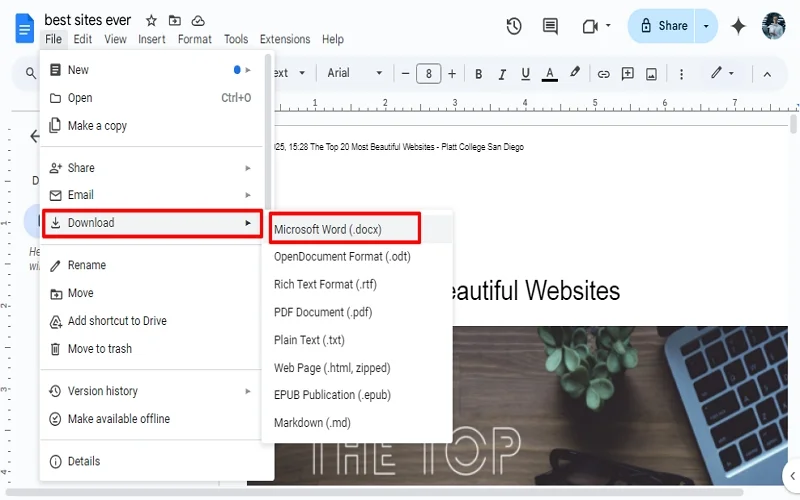Image resolution: width=800 pixels, height=500 pixels.
Task: Insert a link with chain icon
Action: coord(604,74)
